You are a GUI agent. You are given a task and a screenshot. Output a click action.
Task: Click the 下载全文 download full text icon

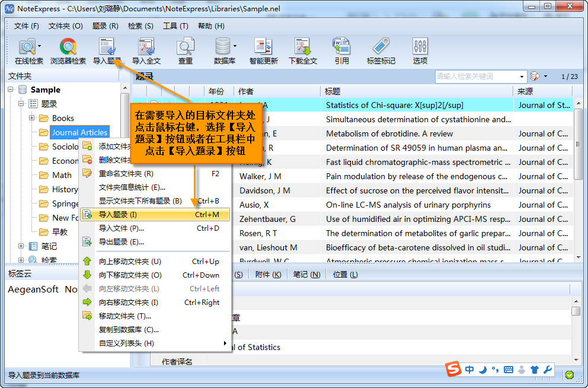click(303, 46)
